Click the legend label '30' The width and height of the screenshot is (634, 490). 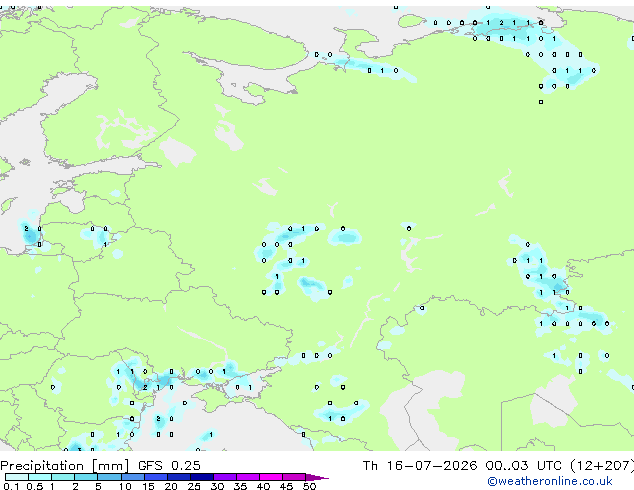tap(217, 486)
